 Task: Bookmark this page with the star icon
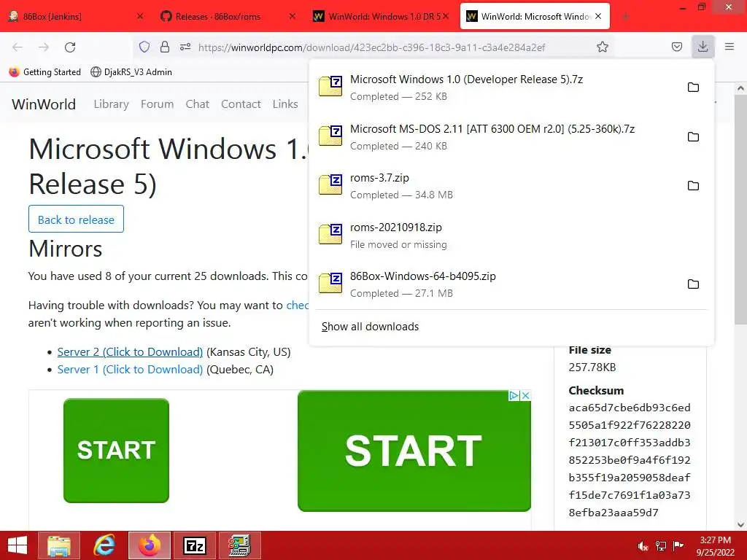click(x=602, y=47)
